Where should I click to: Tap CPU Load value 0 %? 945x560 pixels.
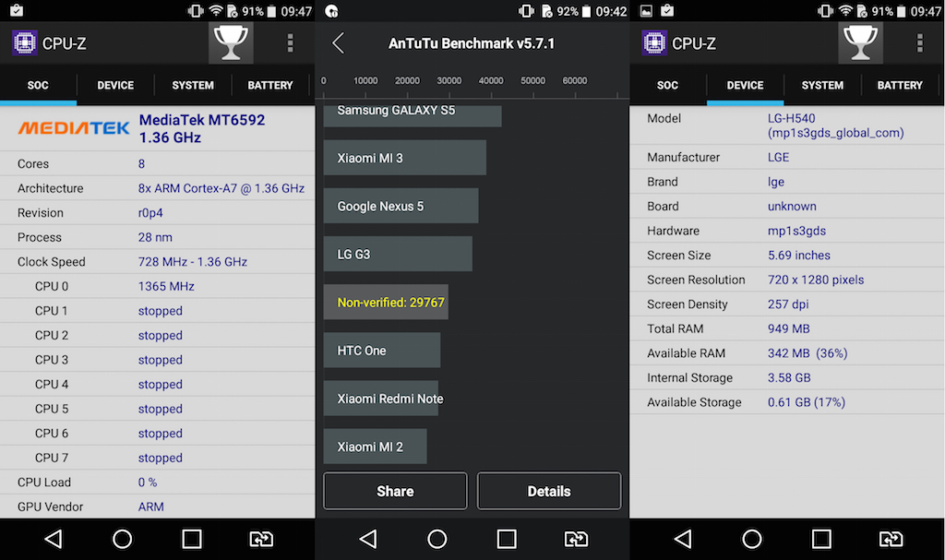coord(148,483)
